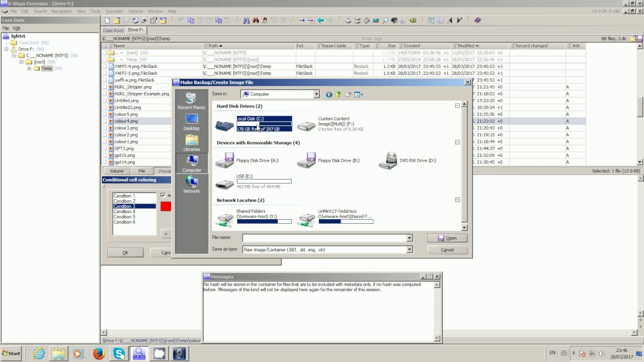Click the Open File folder toolbar icon
The image size is (644, 362).
point(117,21)
